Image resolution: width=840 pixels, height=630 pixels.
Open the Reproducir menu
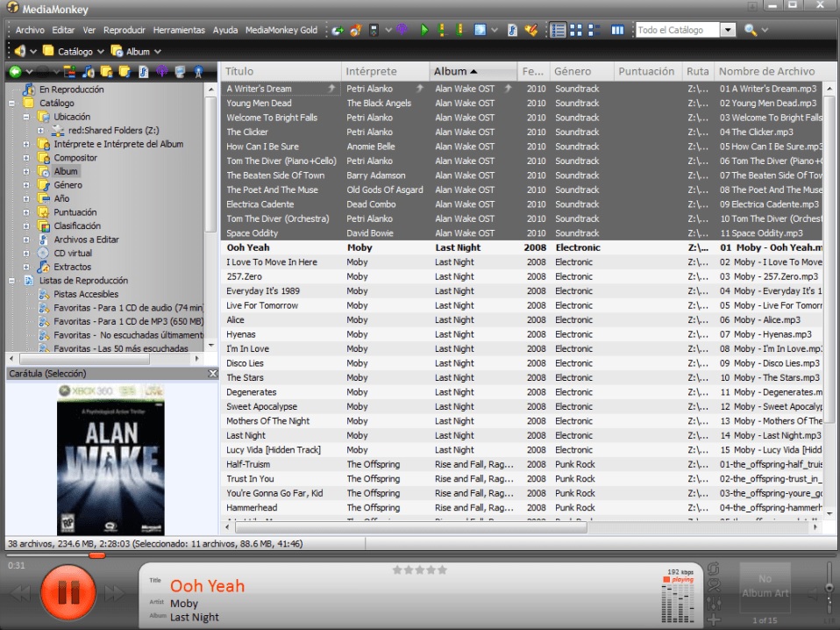125,30
